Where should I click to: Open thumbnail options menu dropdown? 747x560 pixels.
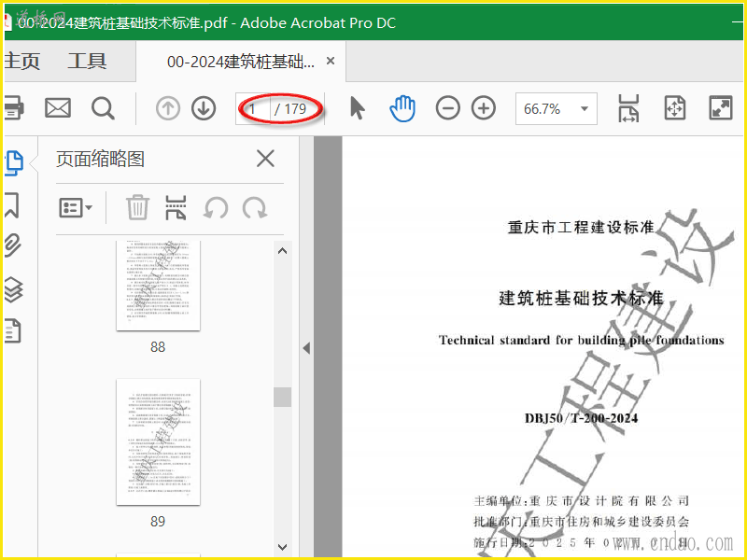point(76,208)
